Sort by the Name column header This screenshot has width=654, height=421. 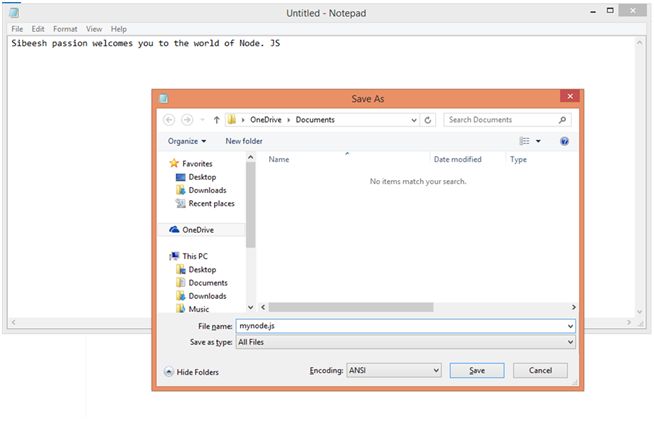point(279,159)
